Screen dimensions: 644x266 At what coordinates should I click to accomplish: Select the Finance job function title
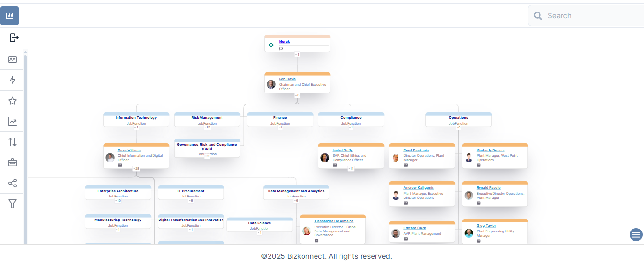280,118
